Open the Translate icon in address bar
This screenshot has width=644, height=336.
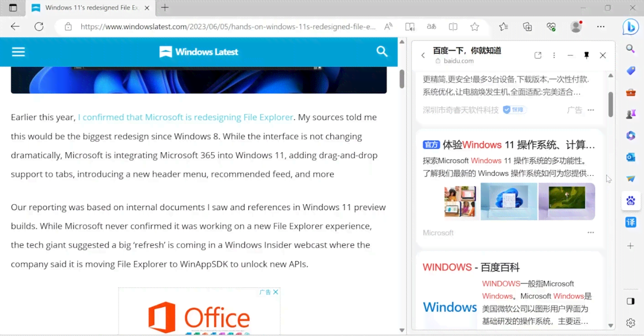pyautogui.click(x=431, y=26)
